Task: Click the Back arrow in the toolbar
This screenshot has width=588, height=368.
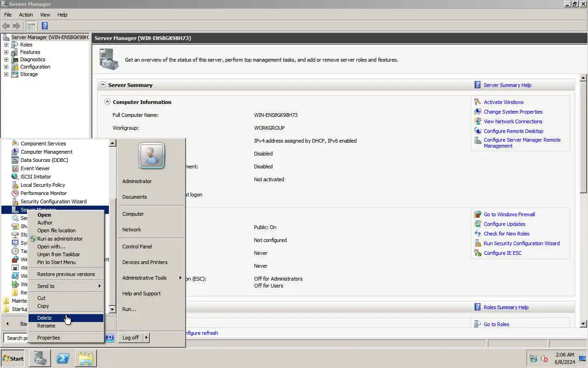Action: click(6, 26)
